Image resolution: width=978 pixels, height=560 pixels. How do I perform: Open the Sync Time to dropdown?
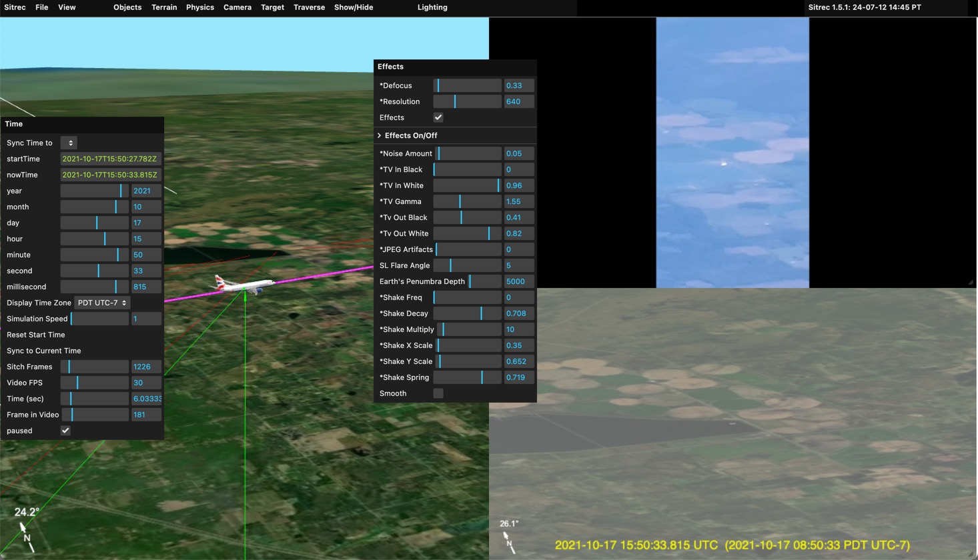tap(69, 143)
